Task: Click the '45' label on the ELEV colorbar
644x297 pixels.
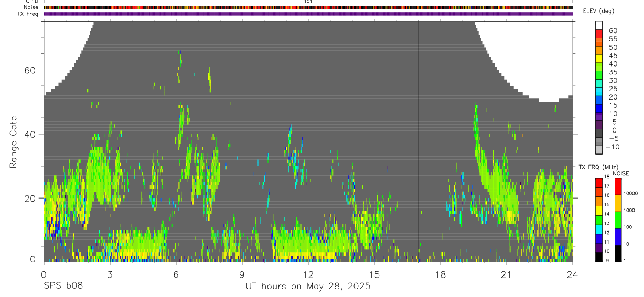Action: tap(613, 56)
